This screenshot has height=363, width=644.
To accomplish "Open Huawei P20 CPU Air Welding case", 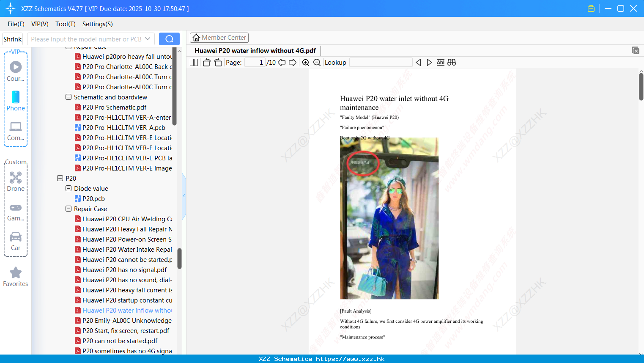I will click(x=123, y=219).
